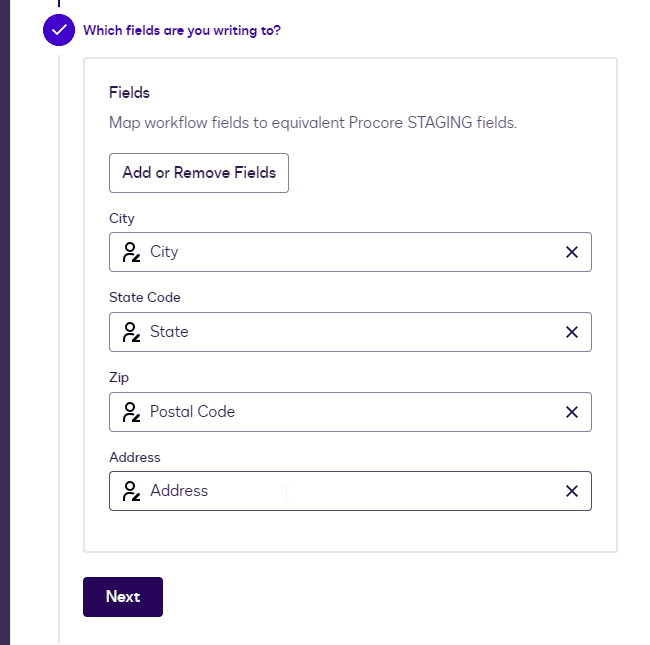Click into the Address mapping input box

coord(350,491)
